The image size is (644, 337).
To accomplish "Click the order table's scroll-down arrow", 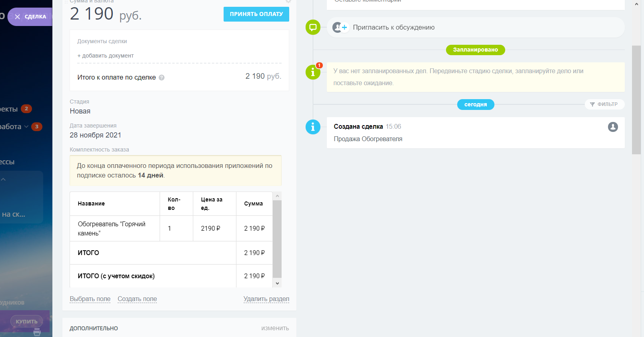I will 277,283.
